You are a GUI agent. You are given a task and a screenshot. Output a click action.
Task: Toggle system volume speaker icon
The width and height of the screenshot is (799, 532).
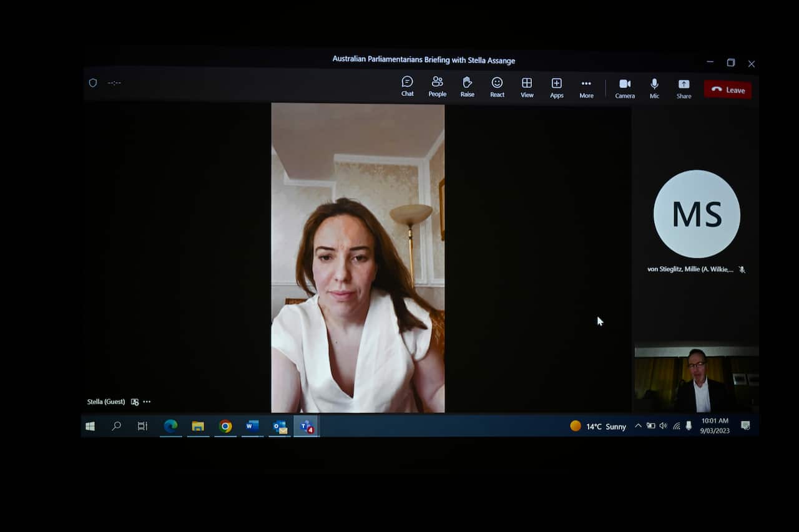coord(663,426)
